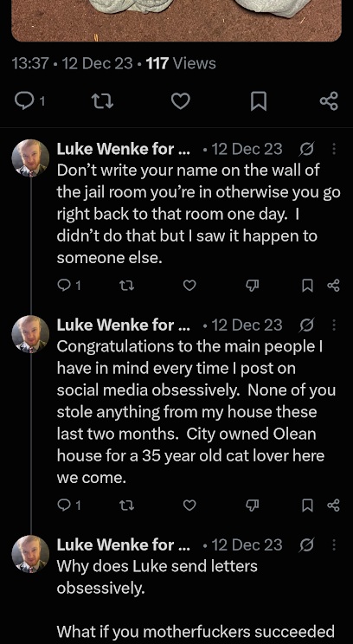Like the main tweet with heart icon
353x644 pixels.
tap(180, 101)
